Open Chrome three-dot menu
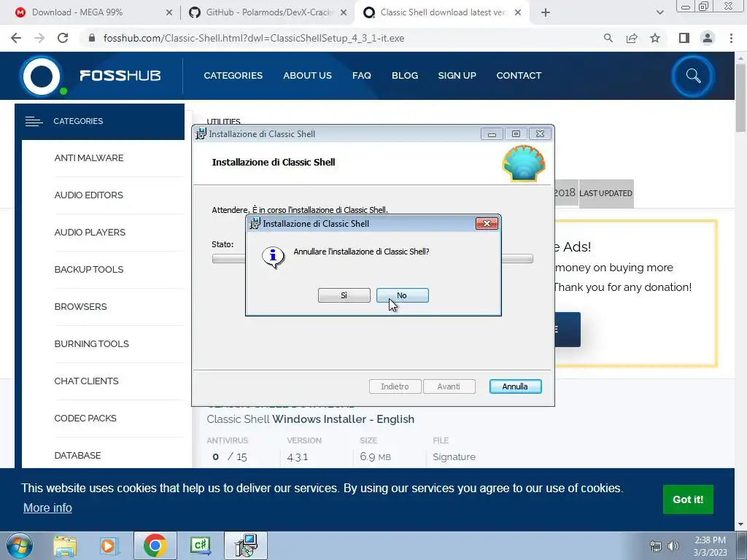Viewport: 747px width, 560px height. coord(731,38)
